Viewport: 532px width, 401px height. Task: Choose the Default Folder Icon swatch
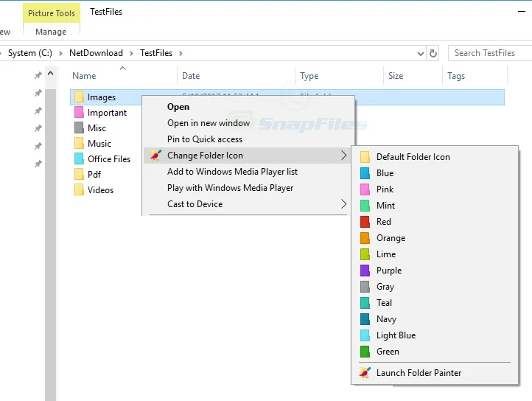coord(365,157)
